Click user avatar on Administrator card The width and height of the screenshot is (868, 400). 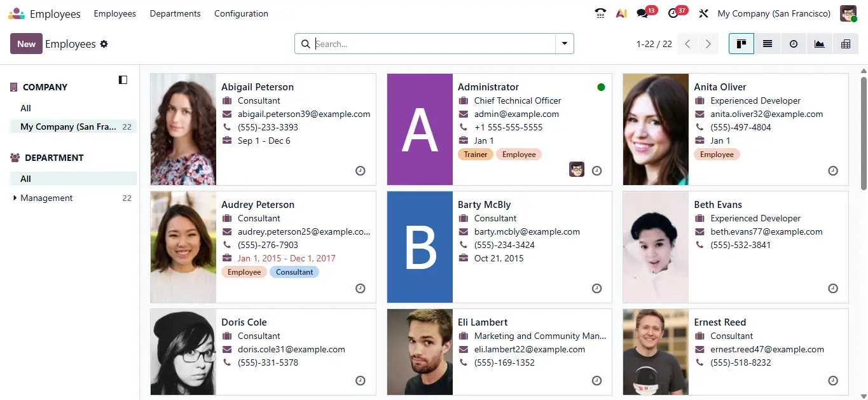(577, 169)
